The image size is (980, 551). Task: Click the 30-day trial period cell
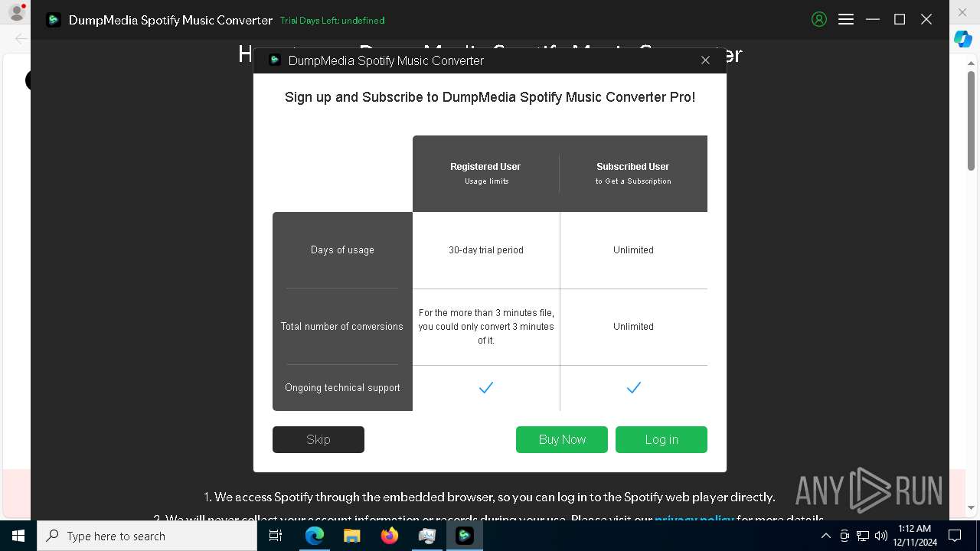[486, 250]
